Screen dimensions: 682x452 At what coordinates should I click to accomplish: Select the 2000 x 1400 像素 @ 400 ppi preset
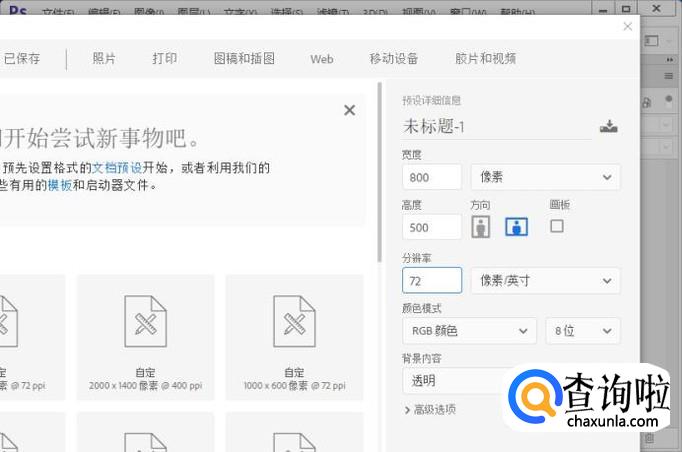click(145, 337)
